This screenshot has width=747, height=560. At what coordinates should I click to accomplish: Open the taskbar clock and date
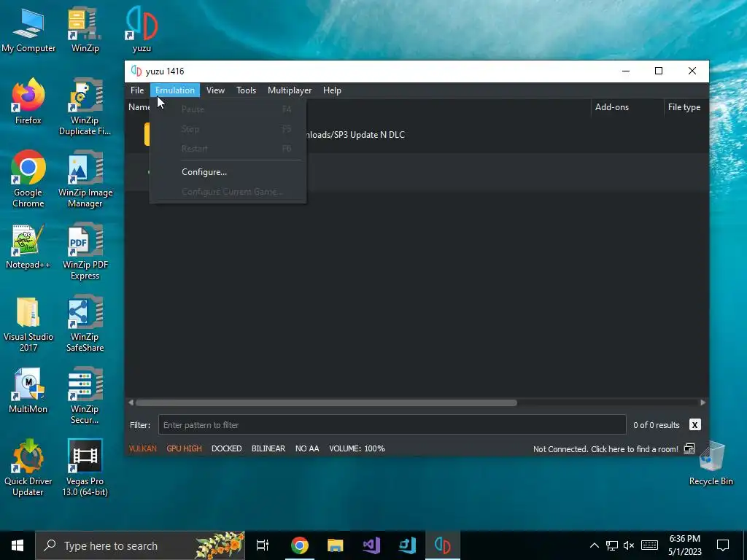684,545
